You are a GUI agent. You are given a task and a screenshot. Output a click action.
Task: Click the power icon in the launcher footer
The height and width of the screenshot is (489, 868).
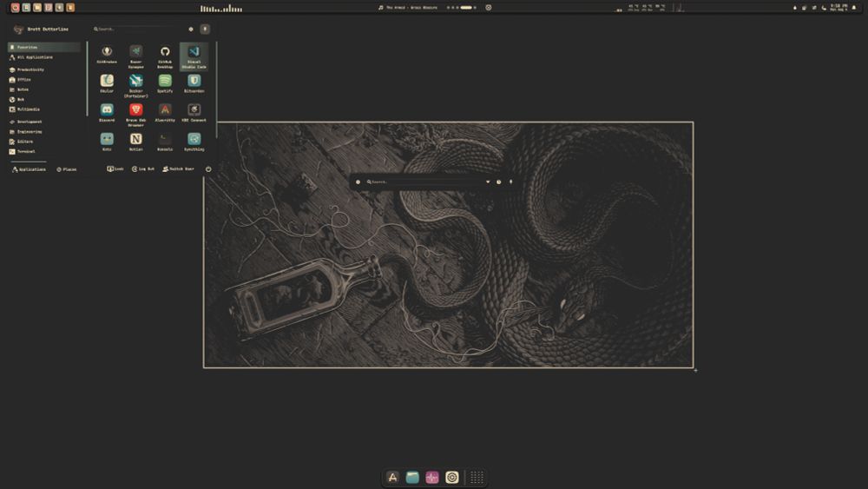pos(208,169)
